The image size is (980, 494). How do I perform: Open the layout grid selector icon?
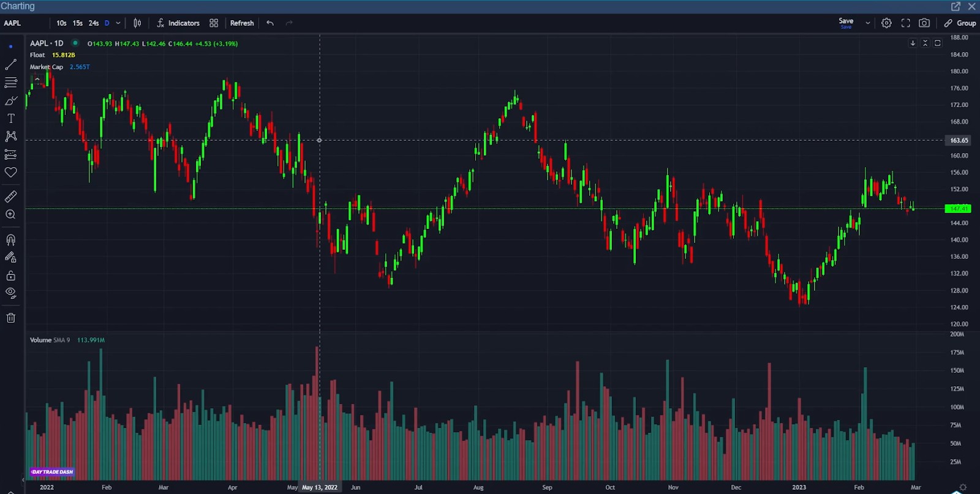point(214,23)
